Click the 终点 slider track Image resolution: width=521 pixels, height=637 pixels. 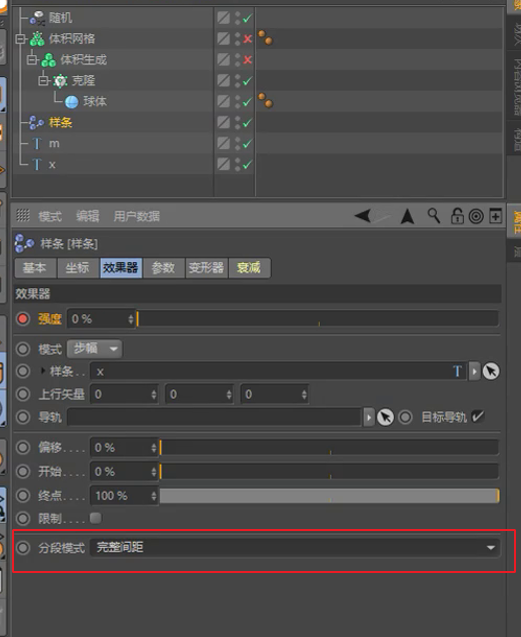(x=329, y=496)
